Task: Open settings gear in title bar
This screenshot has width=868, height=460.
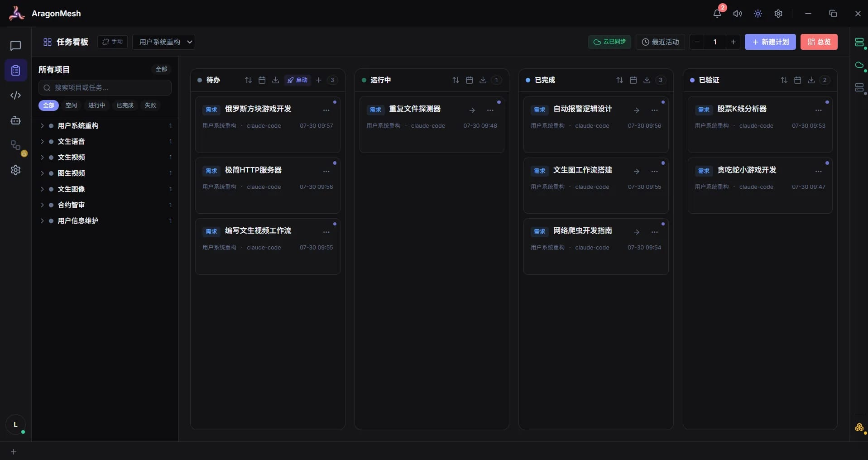Action: pos(778,14)
